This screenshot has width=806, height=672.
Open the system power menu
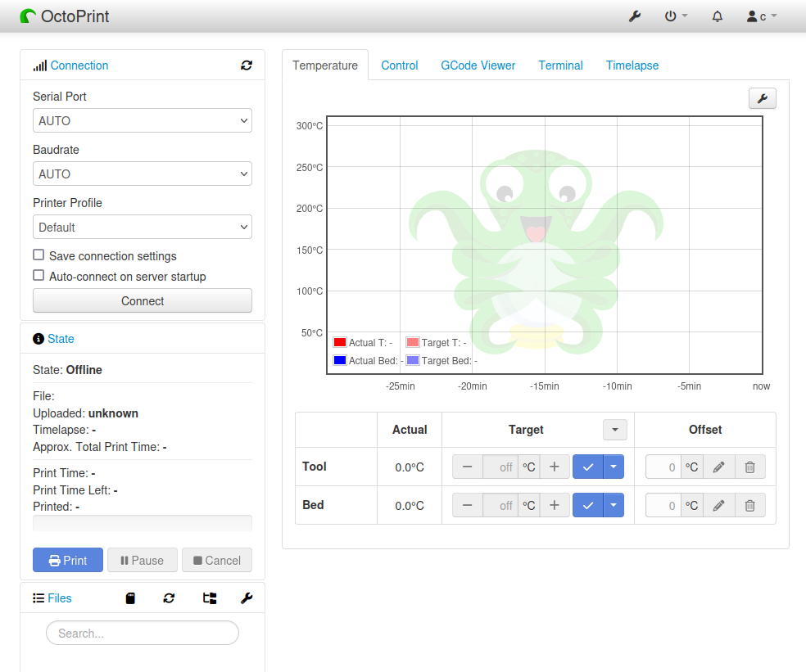pyautogui.click(x=676, y=16)
